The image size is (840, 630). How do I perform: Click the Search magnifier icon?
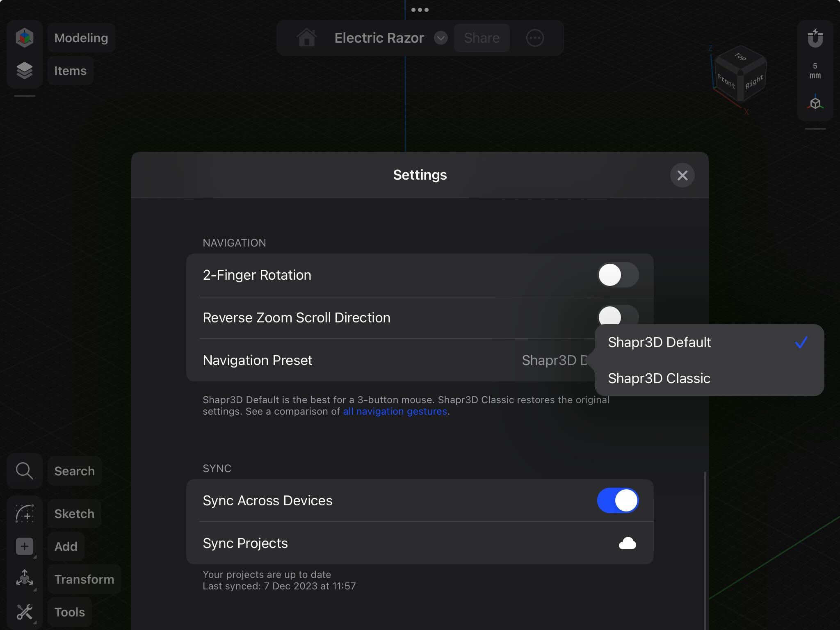coord(25,471)
